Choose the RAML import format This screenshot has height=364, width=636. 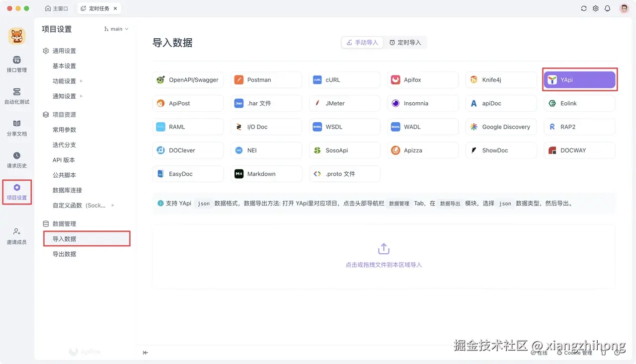188,127
